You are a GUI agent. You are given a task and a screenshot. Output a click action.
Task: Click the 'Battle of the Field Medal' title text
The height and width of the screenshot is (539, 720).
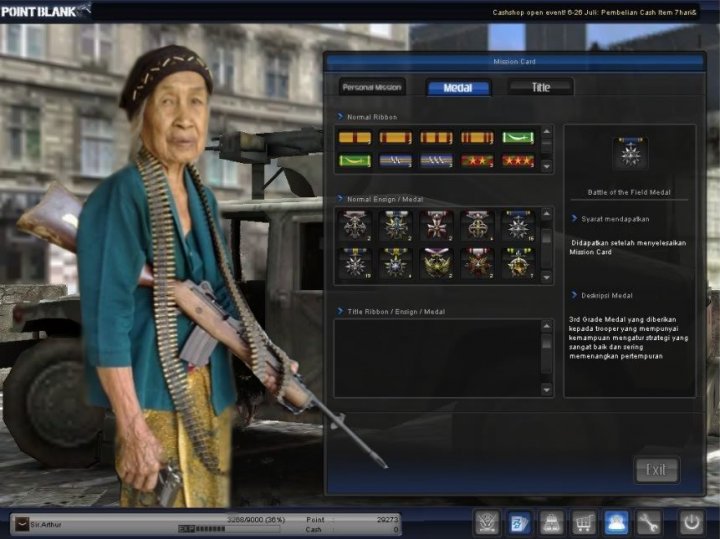pyautogui.click(x=629, y=192)
